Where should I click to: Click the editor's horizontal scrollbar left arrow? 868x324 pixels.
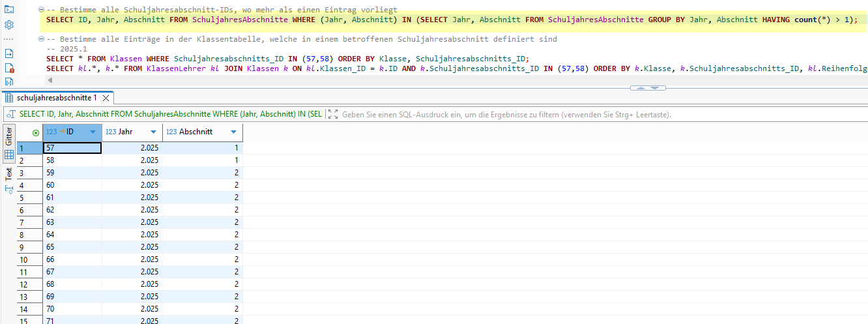click(x=50, y=80)
